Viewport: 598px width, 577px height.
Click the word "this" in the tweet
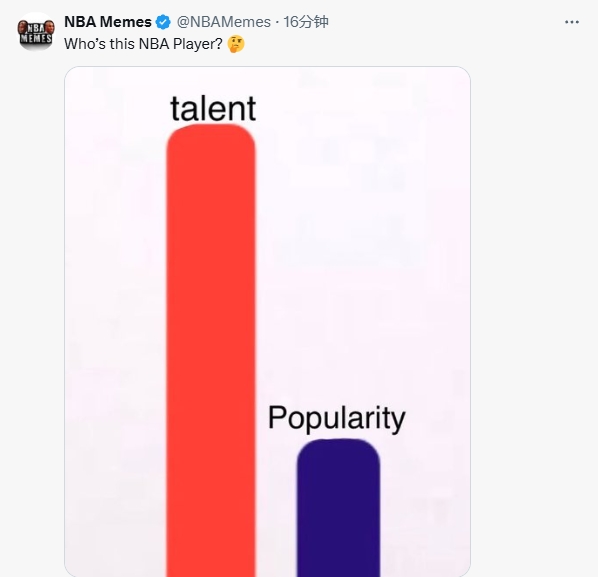122,44
